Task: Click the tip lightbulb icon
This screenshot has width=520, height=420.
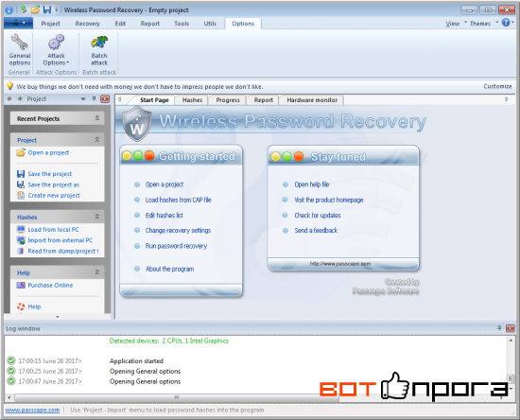Action: point(9,86)
